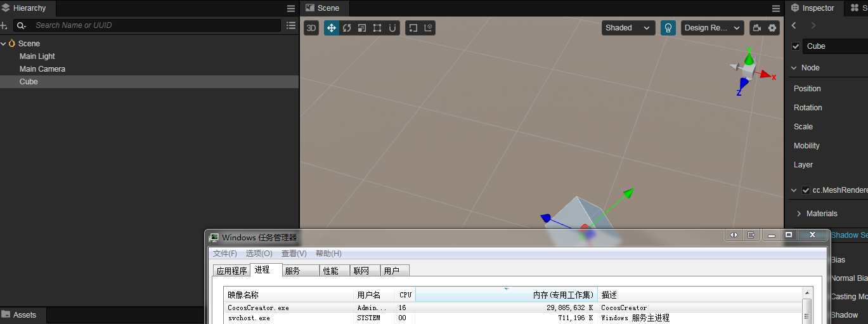
Task: Sort by the 内存(专用工作集) column header
Action: [x=507, y=295]
